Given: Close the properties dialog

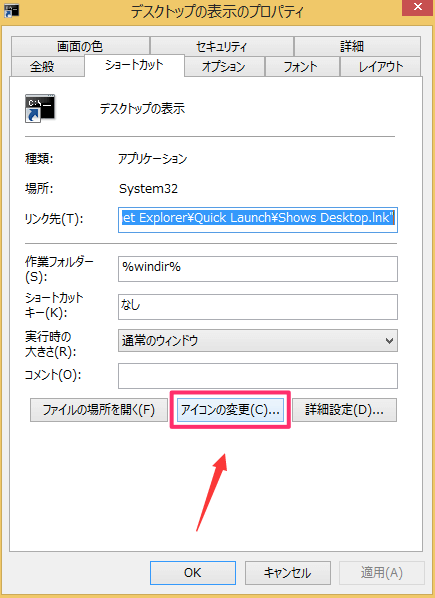Looking at the screenshot, I should [x=417, y=8].
